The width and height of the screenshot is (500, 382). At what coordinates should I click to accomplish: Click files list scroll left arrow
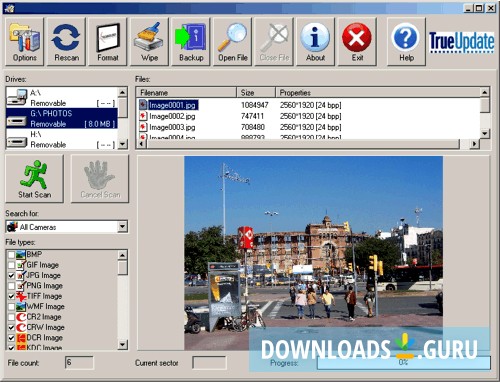coord(141,144)
